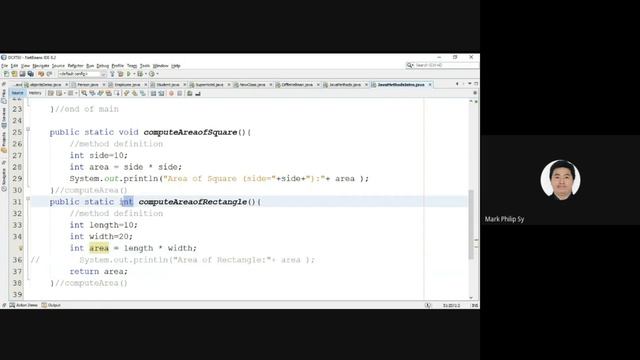This screenshot has width=640, height=360.
Task: Click the Shift Line Left icon
Action: [x=153, y=93]
